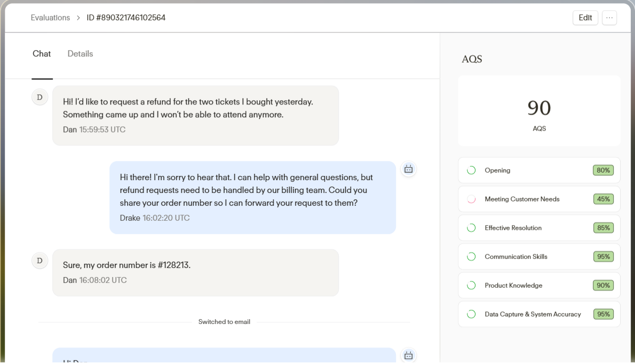Click the Effective Resolution ring icon
The image size is (635, 364).
471,228
